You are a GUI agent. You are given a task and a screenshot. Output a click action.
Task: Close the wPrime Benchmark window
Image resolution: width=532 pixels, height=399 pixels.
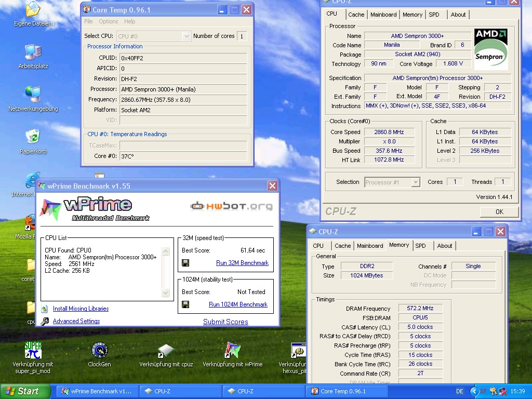(272, 185)
